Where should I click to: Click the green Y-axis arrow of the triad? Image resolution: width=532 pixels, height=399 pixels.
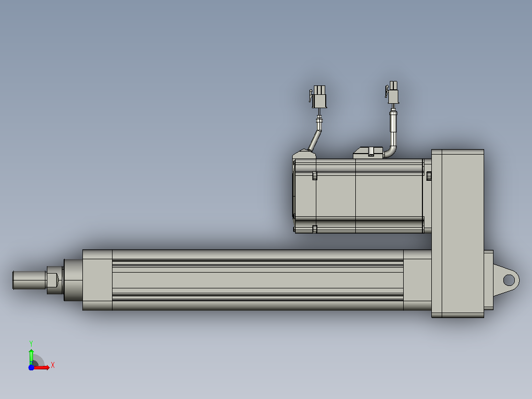click(31, 357)
